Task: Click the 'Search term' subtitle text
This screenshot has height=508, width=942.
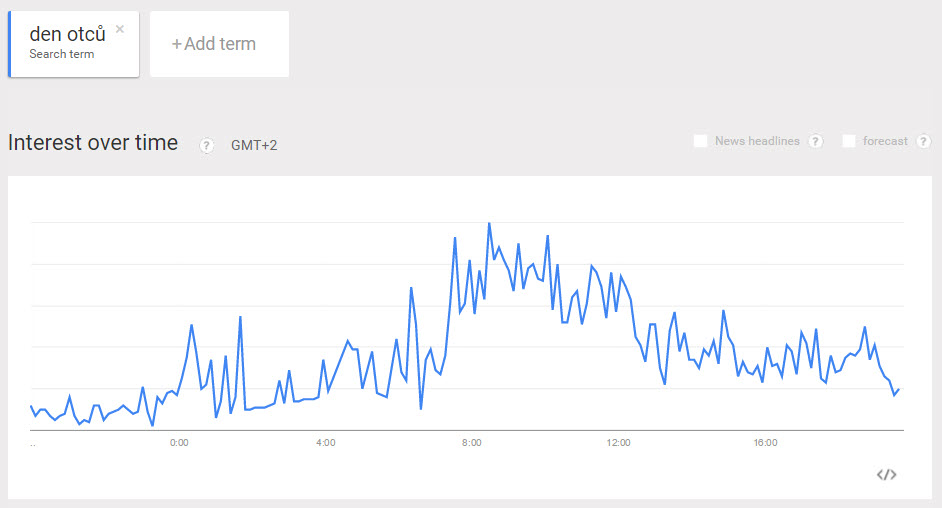Action: coord(62,54)
